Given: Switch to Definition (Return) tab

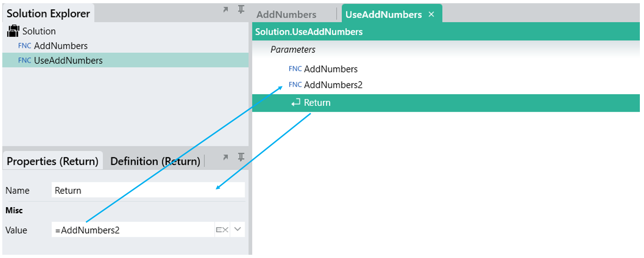Looking at the screenshot, I should pos(155,161).
